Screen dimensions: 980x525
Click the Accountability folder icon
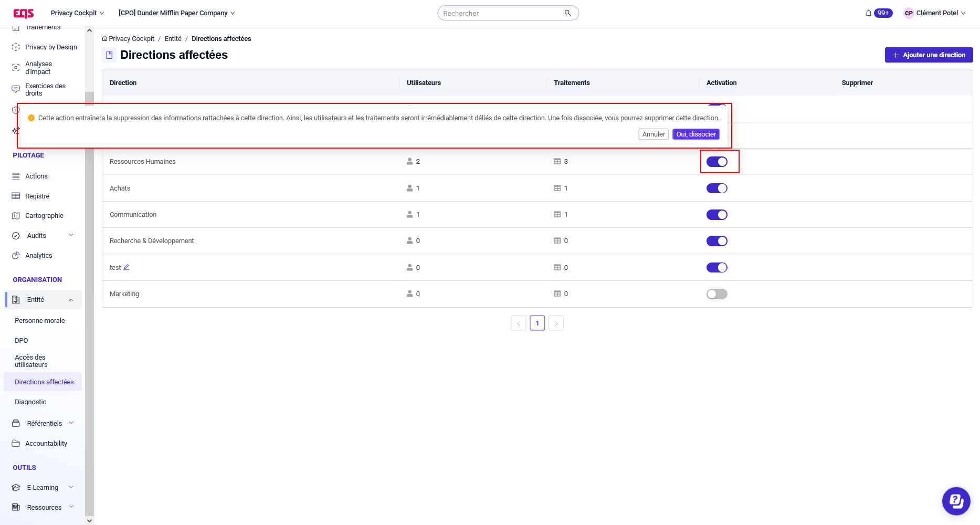tap(16, 444)
